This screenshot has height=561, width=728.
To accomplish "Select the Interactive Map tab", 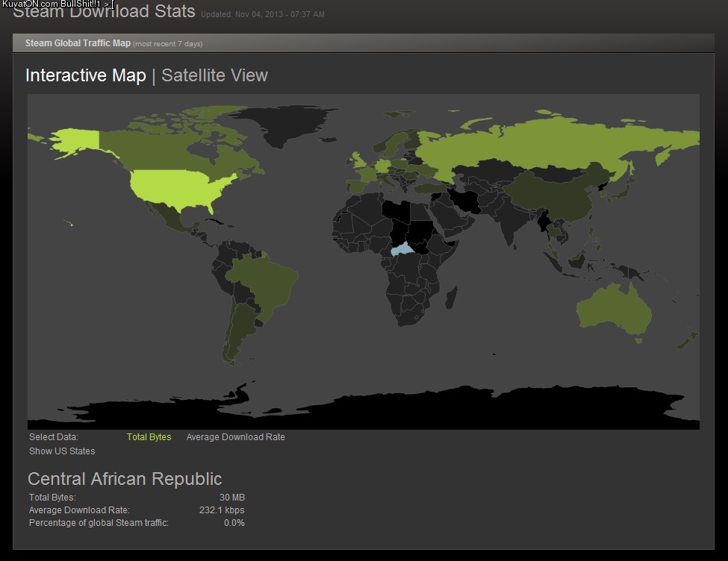I will point(85,75).
